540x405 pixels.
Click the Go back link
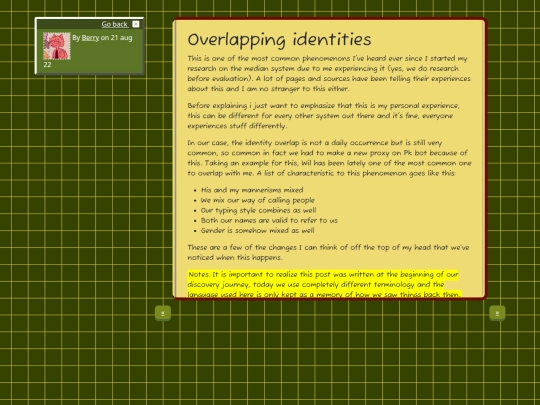point(115,24)
